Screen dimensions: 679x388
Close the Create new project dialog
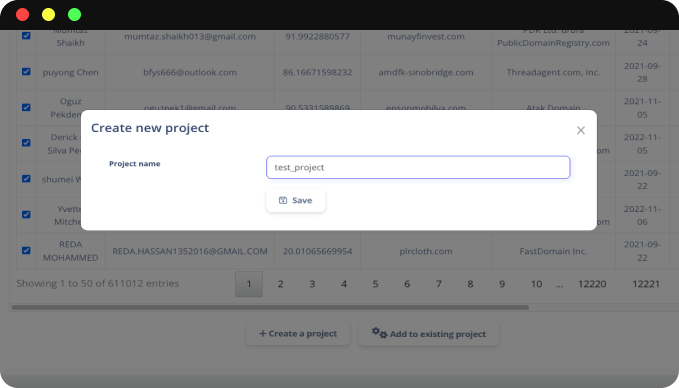click(x=581, y=130)
